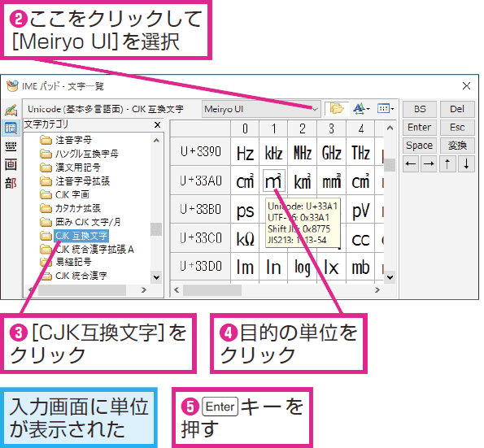Screen dimensions: 484x448
Task: Select CJK 互換文字 category folder
Action: pyautogui.click(x=81, y=236)
